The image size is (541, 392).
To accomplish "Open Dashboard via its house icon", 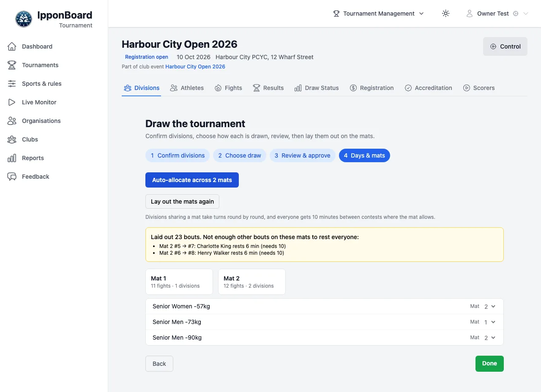I will (12, 46).
